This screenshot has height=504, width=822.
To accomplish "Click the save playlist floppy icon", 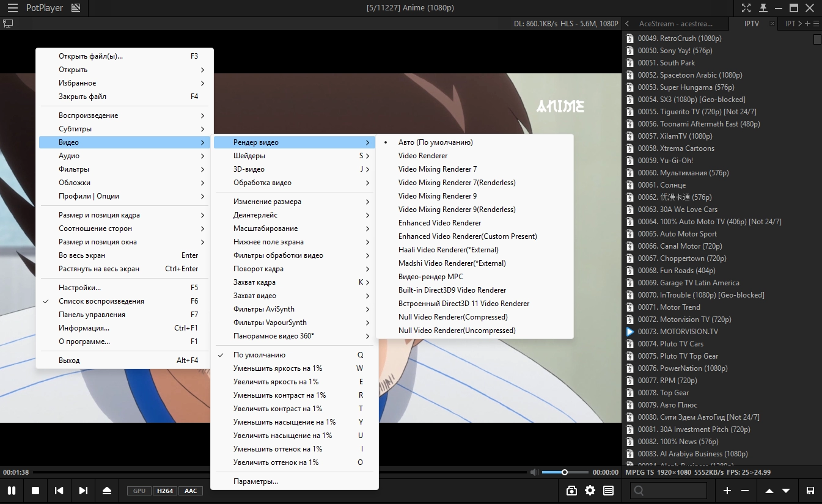I will (810, 491).
